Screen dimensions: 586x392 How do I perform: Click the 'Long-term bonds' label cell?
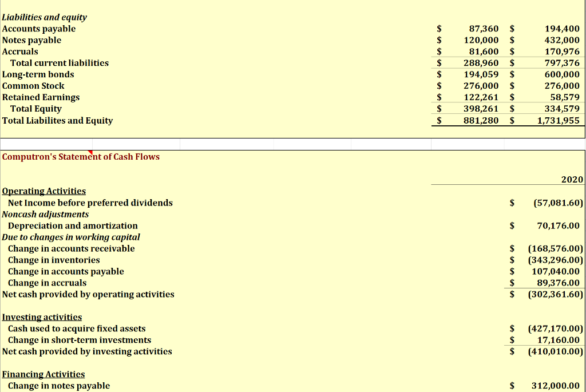point(38,74)
